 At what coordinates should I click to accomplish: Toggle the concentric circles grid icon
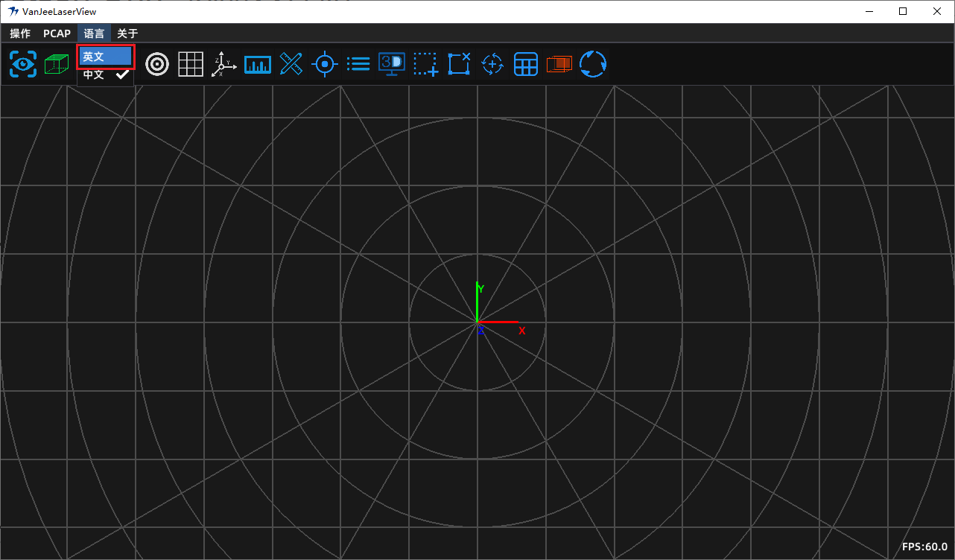coord(157,65)
